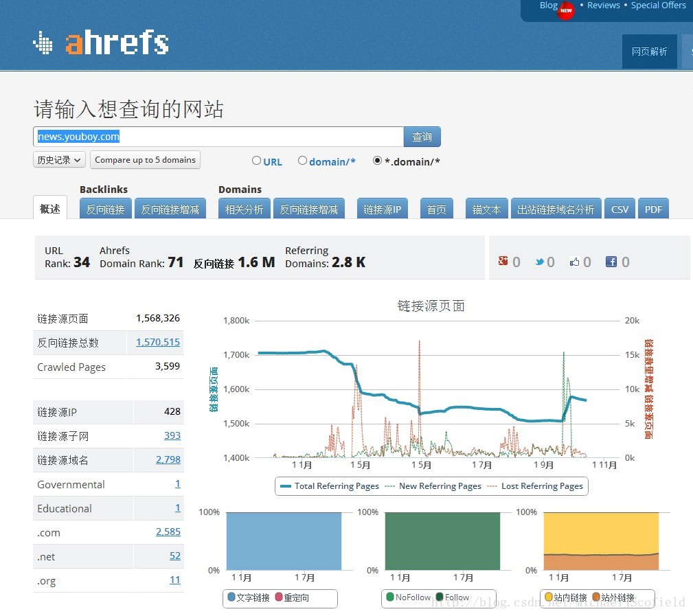Click the Crawled Pages value 3,599
The width and height of the screenshot is (693, 616).
click(167, 366)
